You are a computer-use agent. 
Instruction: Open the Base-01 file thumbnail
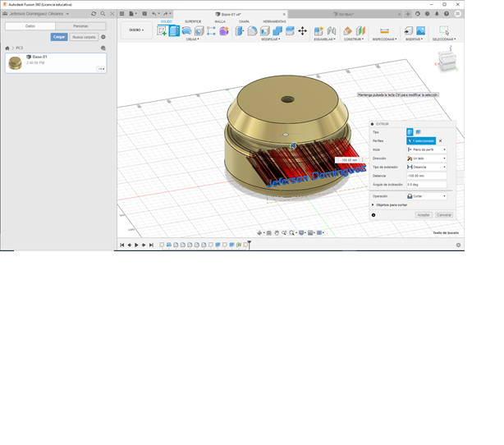point(15,63)
